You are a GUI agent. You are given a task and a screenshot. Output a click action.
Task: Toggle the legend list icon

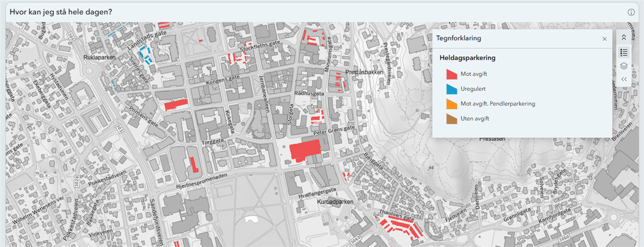click(x=624, y=52)
